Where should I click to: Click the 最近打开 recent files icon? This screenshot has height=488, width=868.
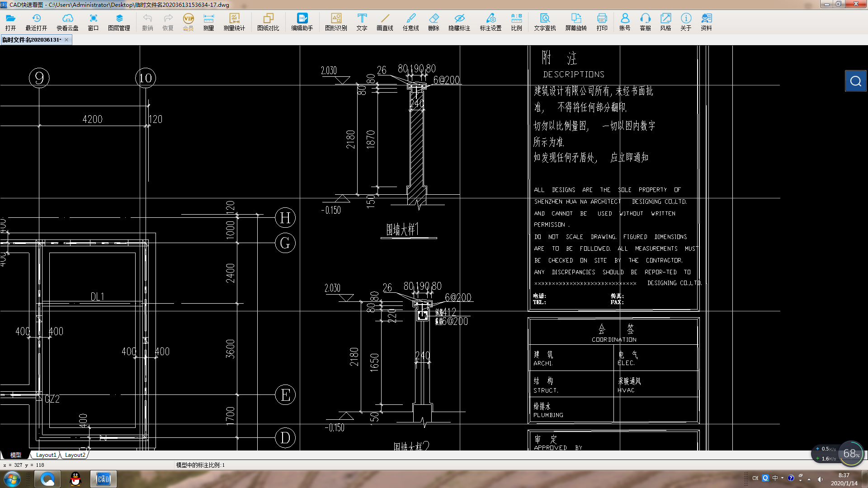pos(36,22)
